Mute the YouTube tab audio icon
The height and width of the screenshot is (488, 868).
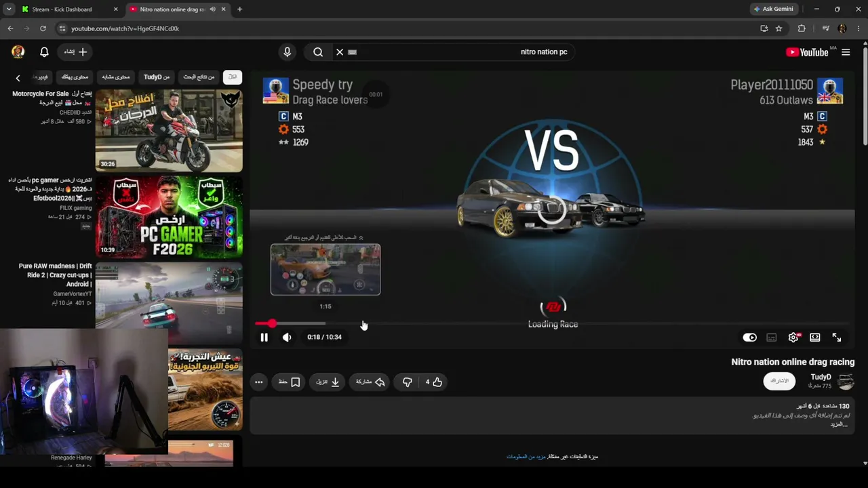[x=213, y=9]
